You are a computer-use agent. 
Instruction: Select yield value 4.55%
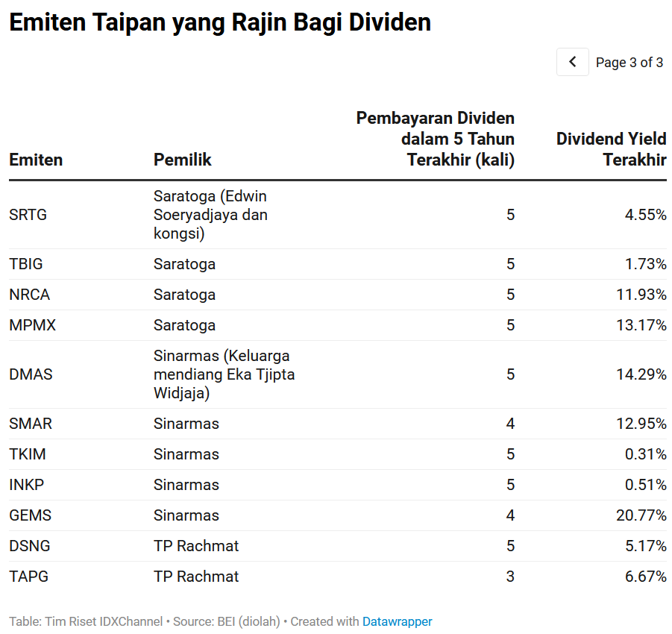645,215
